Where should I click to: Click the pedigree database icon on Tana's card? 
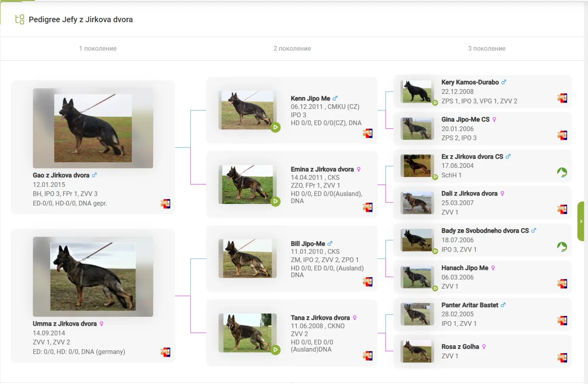[x=367, y=356]
